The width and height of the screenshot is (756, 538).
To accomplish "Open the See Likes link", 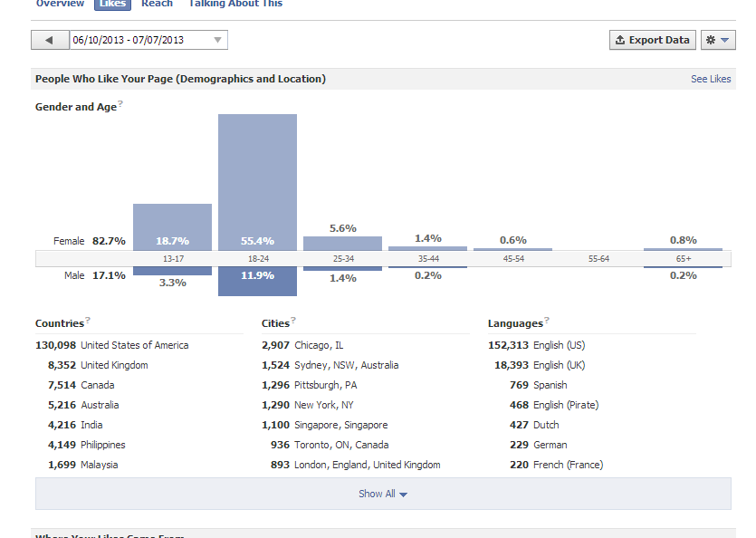I will pos(711,79).
